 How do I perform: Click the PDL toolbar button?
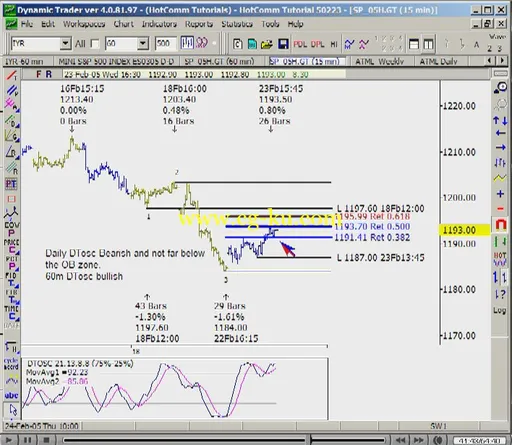(x=300, y=44)
